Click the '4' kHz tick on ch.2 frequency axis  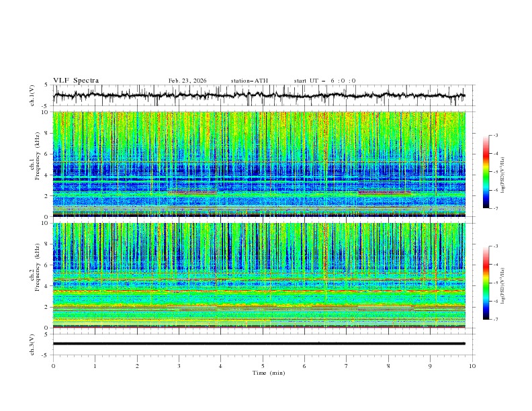pos(48,286)
